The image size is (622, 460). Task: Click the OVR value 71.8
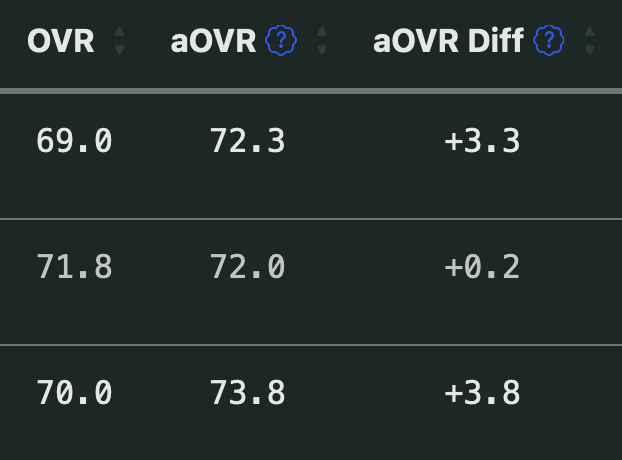(x=74, y=267)
